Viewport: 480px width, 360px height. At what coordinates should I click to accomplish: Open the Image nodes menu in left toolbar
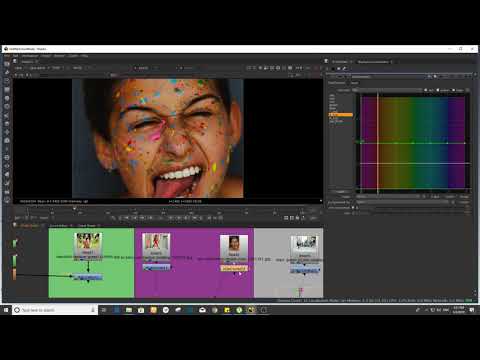coord(7,64)
